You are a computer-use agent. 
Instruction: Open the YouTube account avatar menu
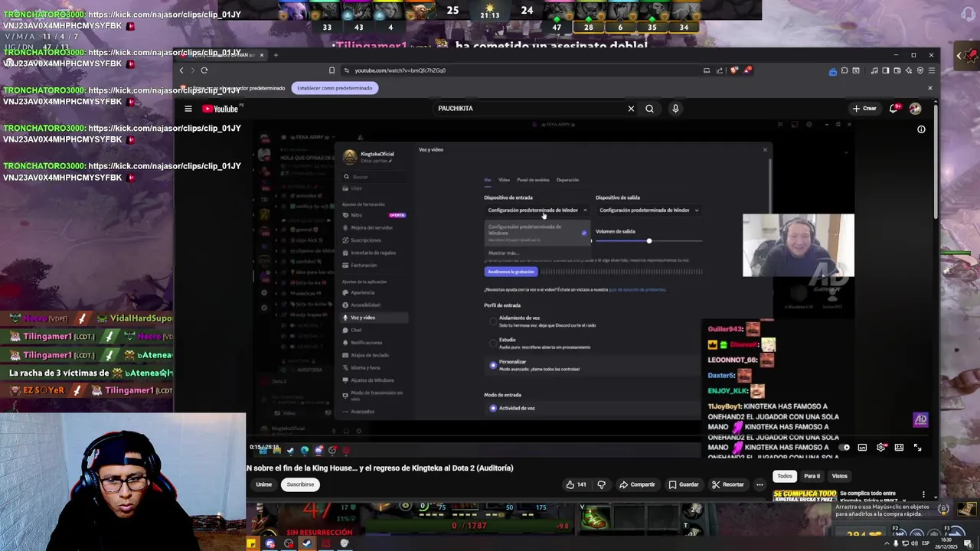915,109
